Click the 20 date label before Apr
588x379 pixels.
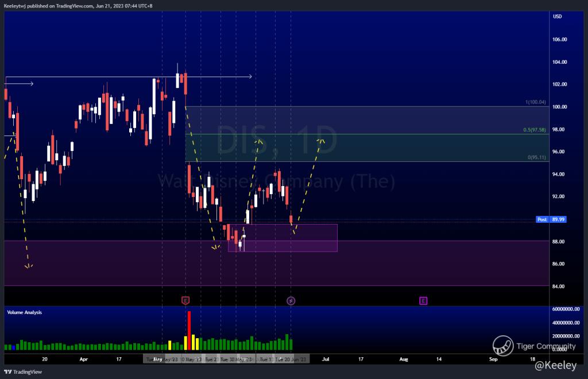(45, 359)
